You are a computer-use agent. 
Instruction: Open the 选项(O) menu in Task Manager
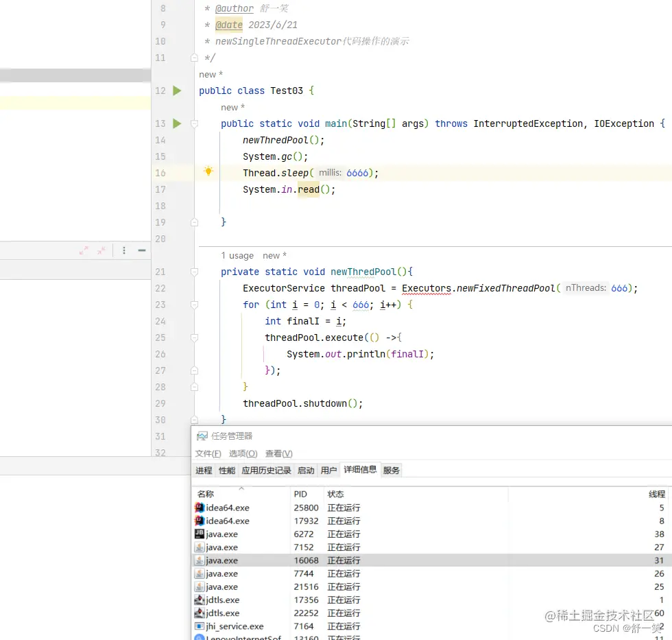point(243,453)
